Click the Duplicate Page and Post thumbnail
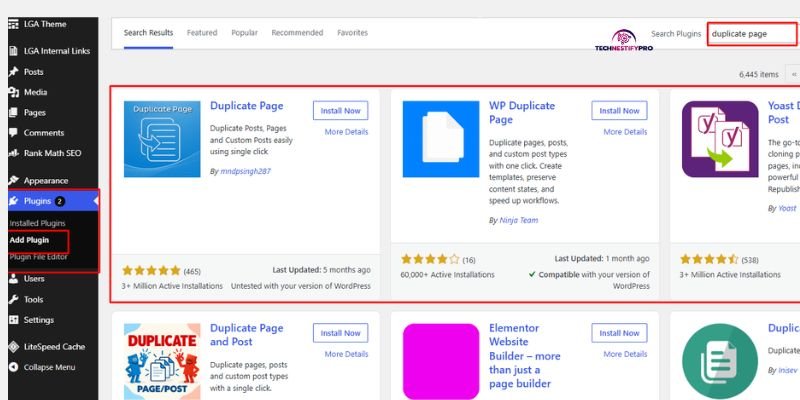The width and height of the screenshot is (800, 400). click(x=162, y=361)
